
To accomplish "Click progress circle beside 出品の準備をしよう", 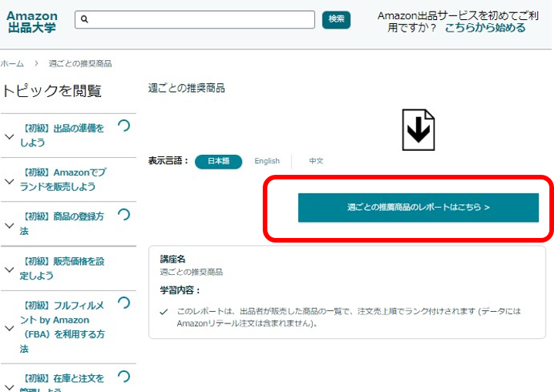I will pyautogui.click(x=124, y=126).
